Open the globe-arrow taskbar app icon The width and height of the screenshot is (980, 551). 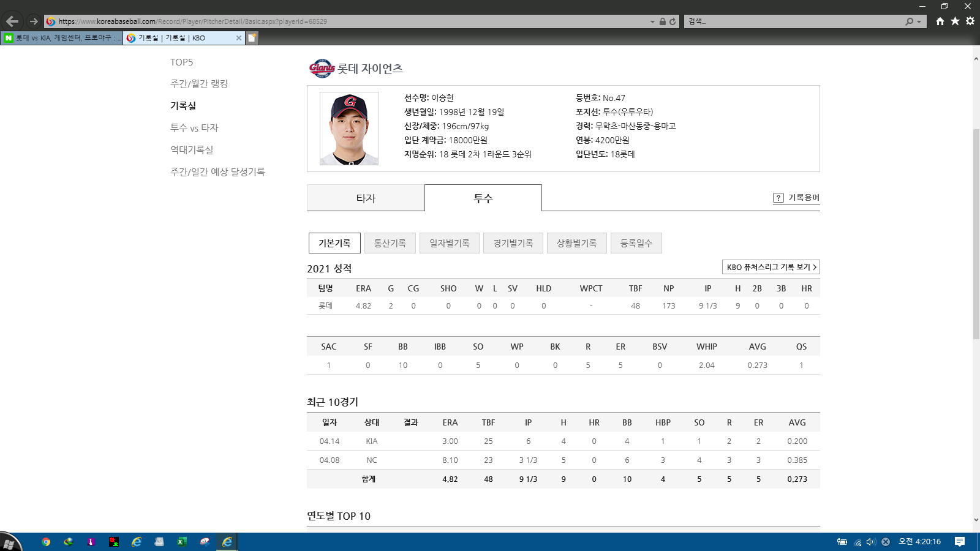tap(69, 542)
